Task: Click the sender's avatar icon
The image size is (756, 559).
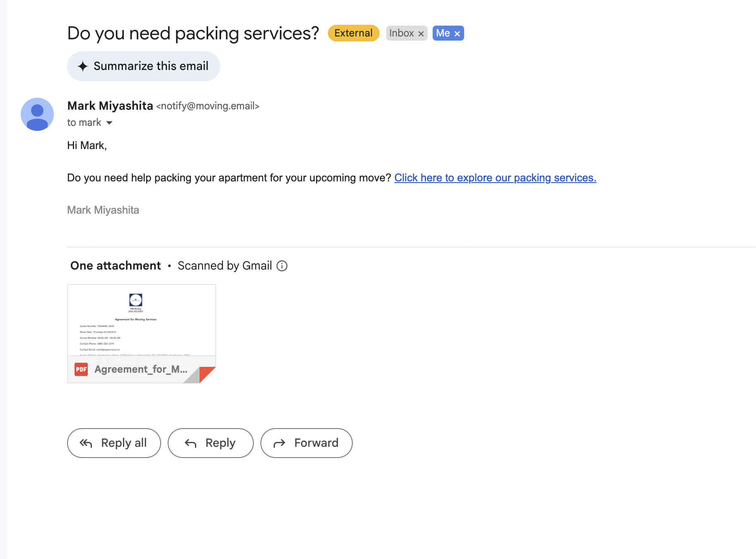Action: click(37, 114)
